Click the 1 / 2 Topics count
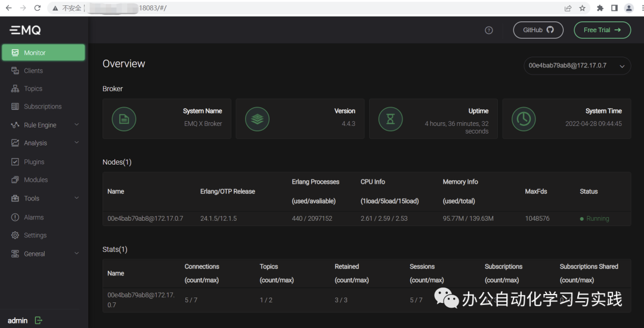Image resolution: width=644 pixels, height=328 pixels. (x=266, y=300)
